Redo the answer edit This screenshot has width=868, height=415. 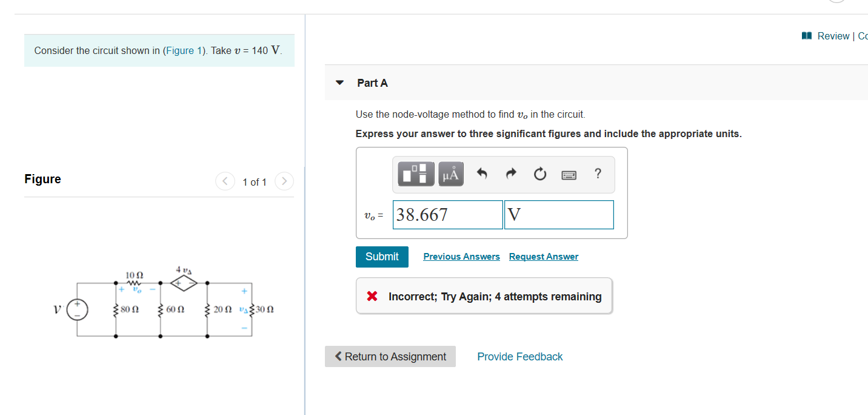tap(510, 175)
